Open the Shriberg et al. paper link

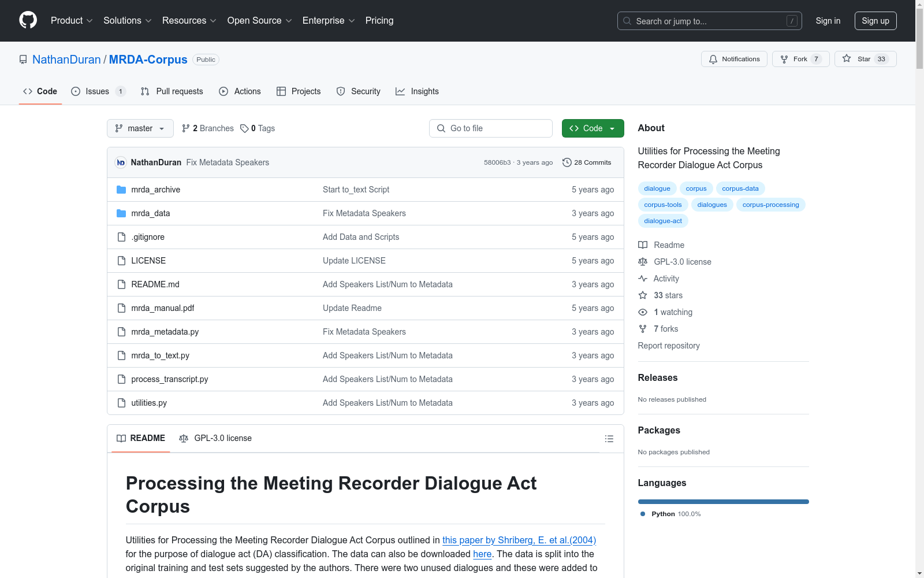pyautogui.click(x=519, y=540)
